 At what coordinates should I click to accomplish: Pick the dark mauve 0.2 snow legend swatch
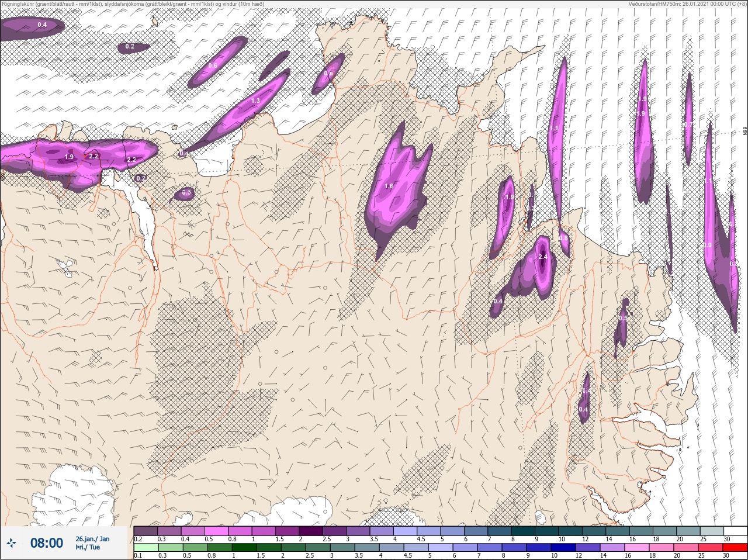146,531
